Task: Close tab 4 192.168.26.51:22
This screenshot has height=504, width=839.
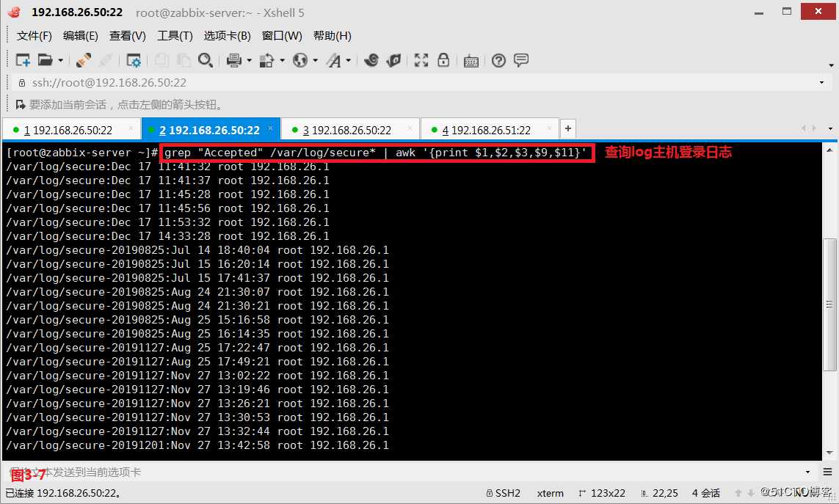Action: tap(549, 129)
